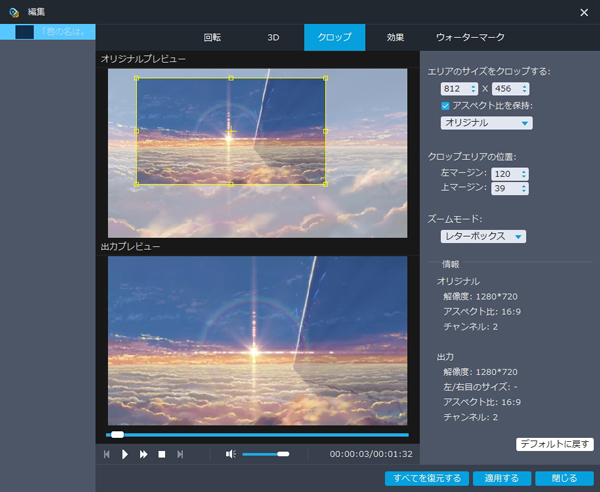This screenshot has height=492, width=600.
Task: Click the playback progress bar handle
Action: 117,435
